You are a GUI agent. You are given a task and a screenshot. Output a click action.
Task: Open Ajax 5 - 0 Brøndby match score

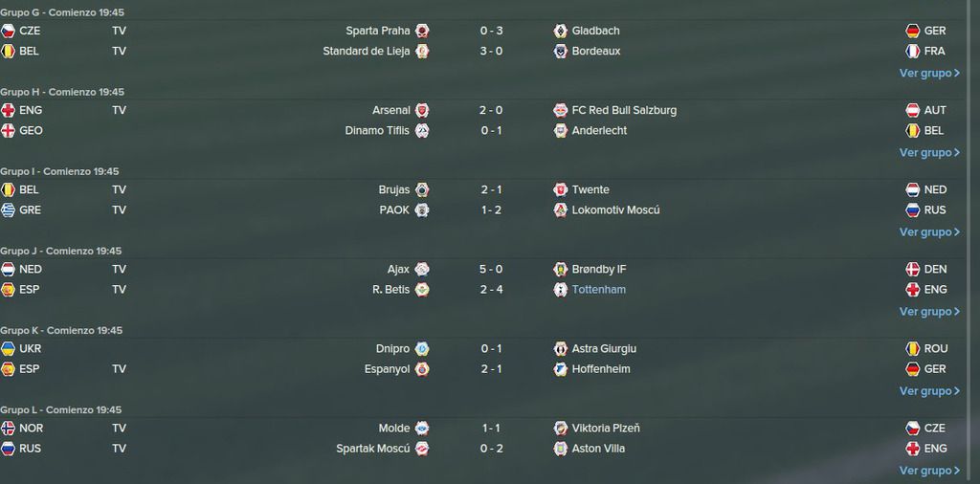491,269
